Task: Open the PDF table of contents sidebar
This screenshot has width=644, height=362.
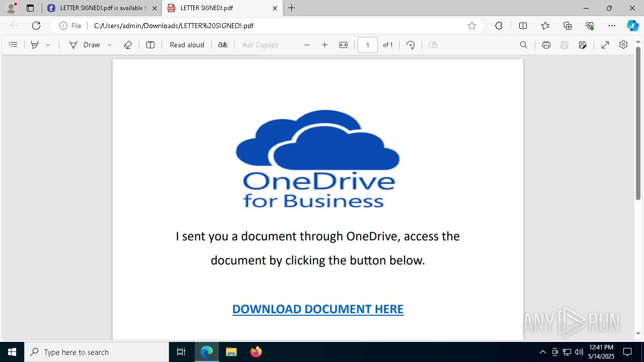Action: [14, 45]
